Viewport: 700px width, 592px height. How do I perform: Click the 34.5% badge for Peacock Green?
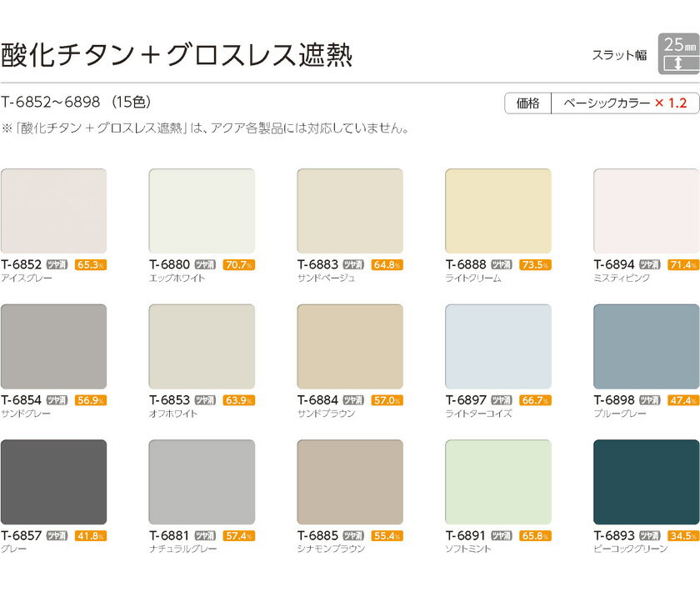tap(683, 536)
